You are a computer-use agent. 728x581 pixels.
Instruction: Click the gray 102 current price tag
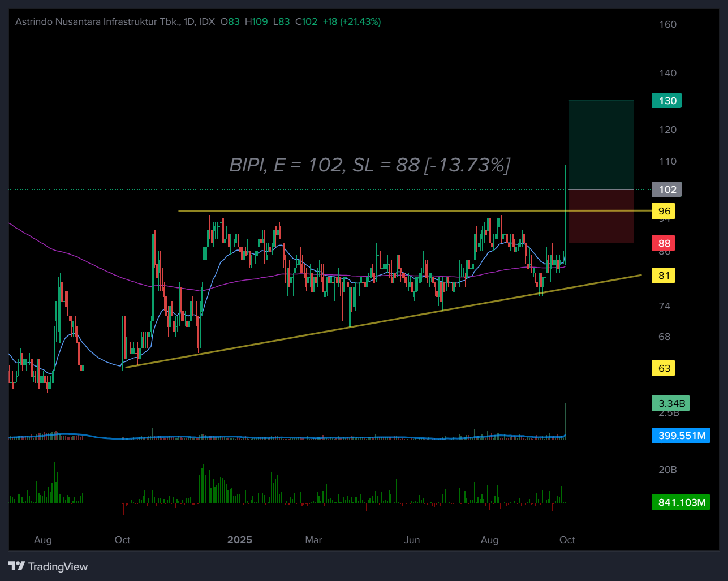(667, 190)
